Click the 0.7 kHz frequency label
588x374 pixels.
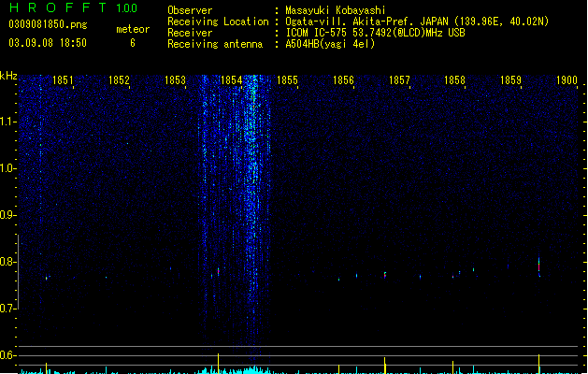click(7, 309)
